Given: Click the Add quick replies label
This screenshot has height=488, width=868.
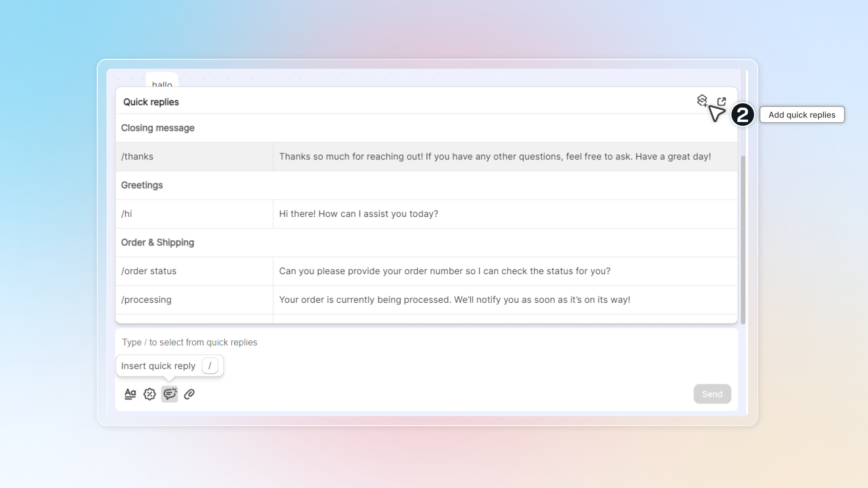Looking at the screenshot, I should (802, 115).
